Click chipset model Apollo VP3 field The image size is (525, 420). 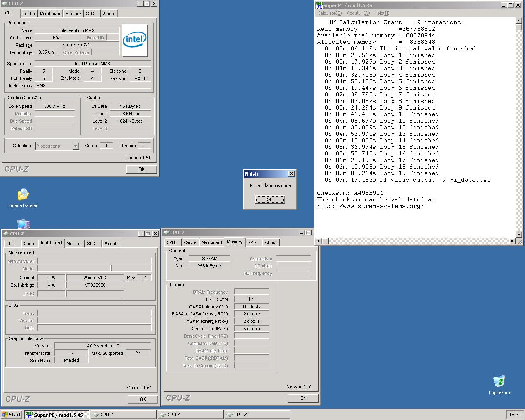point(95,278)
